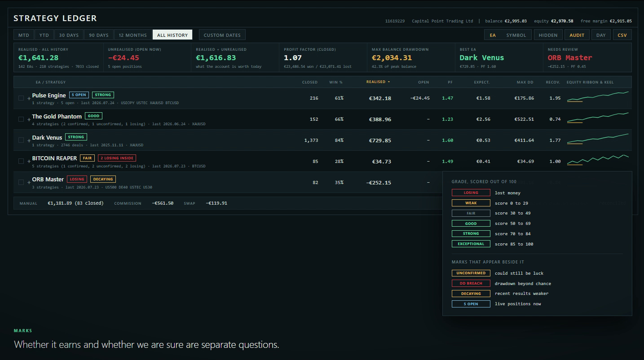Click the 5 OPEN badge on Pulse Engine
The width and height of the screenshot is (644, 360).
coord(79,95)
